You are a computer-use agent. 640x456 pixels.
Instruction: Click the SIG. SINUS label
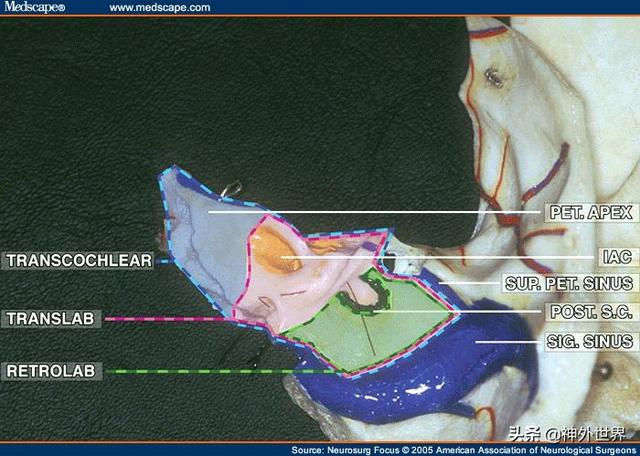[x=590, y=341]
